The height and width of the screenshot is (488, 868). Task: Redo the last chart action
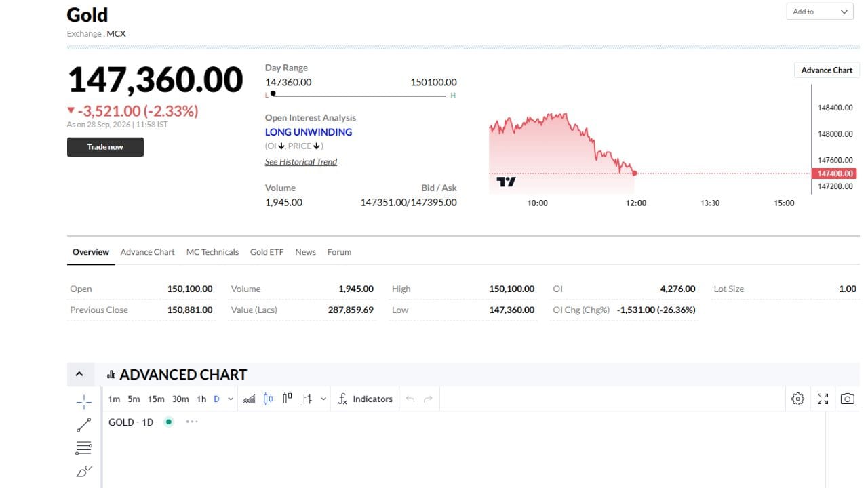(x=428, y=399)
